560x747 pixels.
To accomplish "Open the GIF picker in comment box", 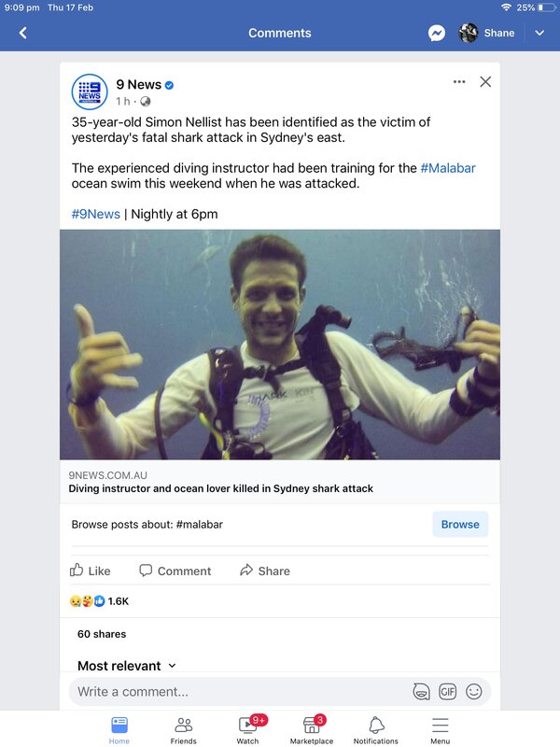I will 448,692.
